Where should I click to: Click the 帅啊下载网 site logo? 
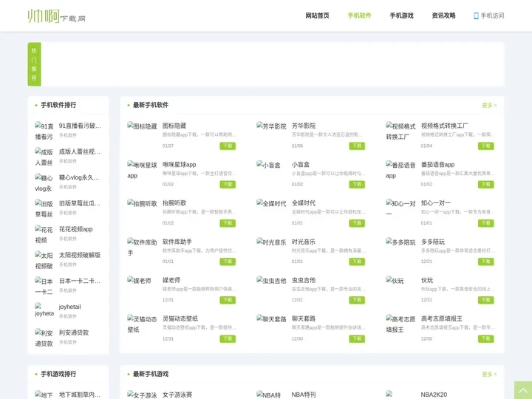(x=56, y=16)
